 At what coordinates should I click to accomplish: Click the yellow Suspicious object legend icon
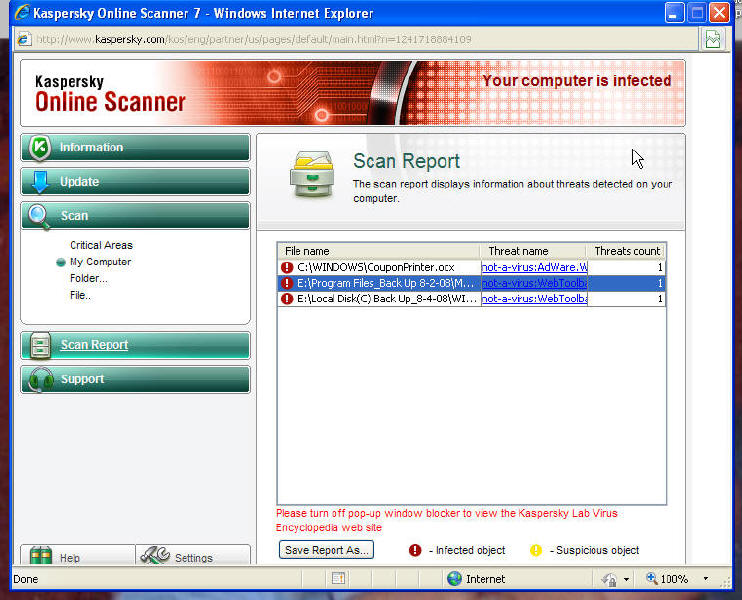(536, 550)
